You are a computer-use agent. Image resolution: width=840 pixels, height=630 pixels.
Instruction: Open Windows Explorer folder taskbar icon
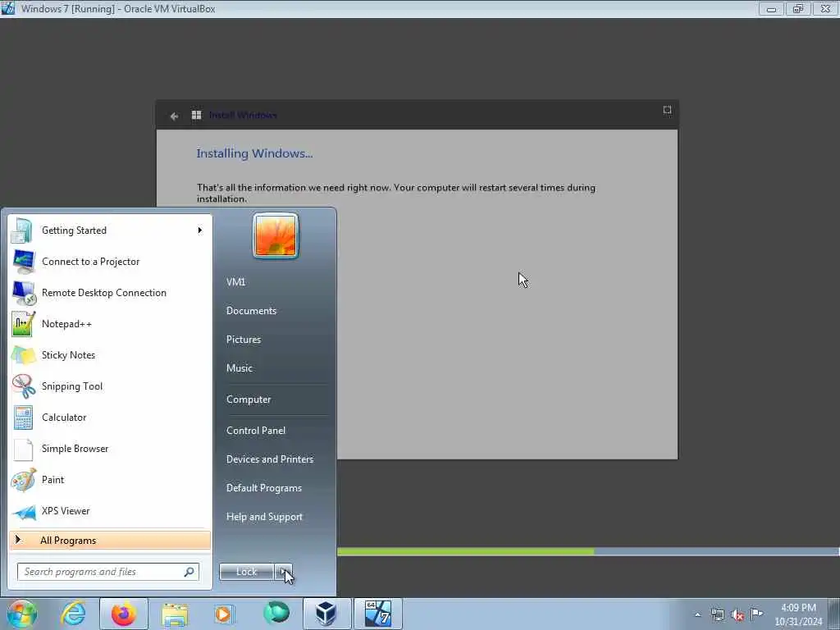pos(175,614)
